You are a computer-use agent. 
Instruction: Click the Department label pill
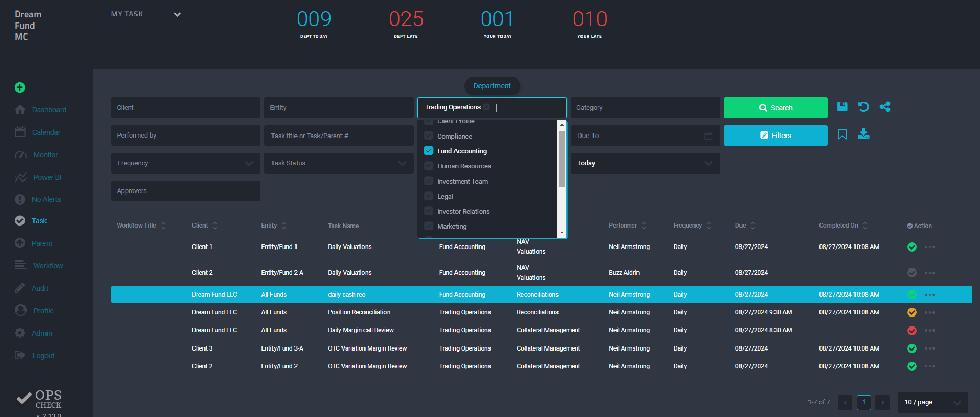(x=492, y=86)
